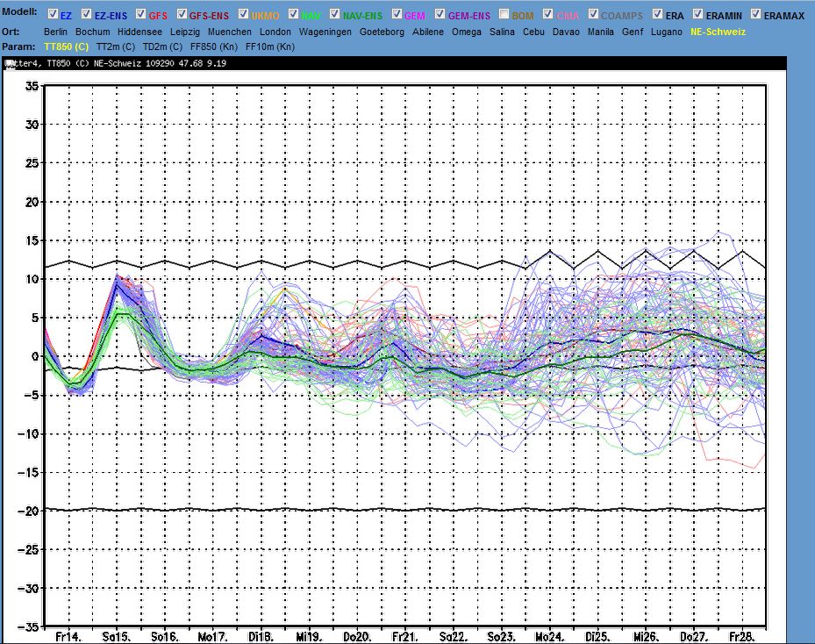Switch to the FF850 (Kn) parameter

click(x=216, y=46)
